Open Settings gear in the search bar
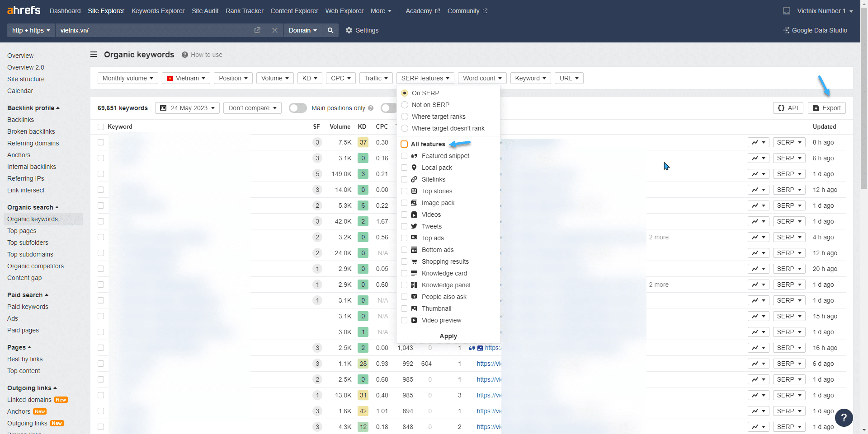Viewport: 868px width, 434px height. 362,30
